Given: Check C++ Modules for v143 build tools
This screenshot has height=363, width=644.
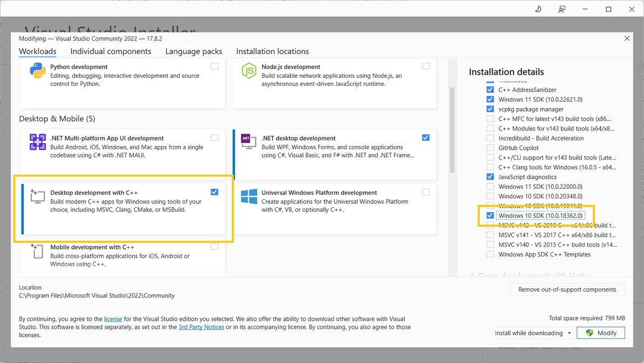Looking at the screenshot, I should (490, 128).
